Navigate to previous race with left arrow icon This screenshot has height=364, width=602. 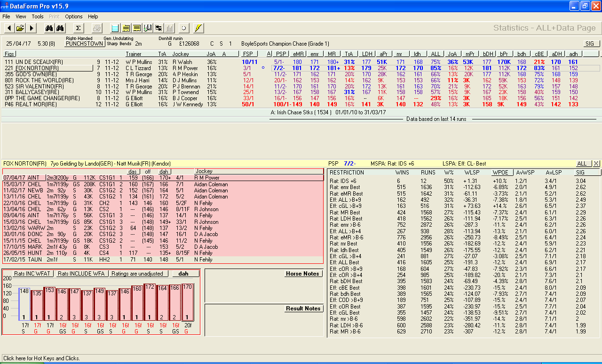click(x=9, y=28)
